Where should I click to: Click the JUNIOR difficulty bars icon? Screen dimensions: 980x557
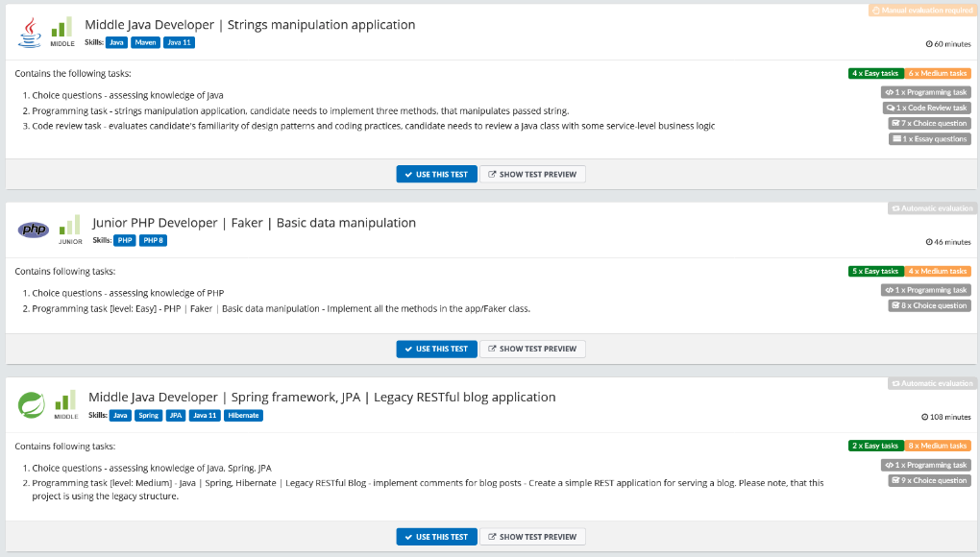pos(69,227)
